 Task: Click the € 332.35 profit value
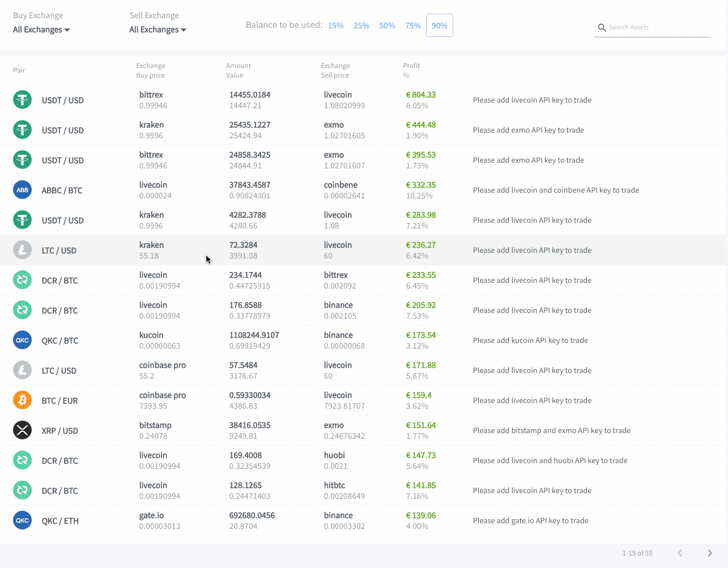pos(421,185)
